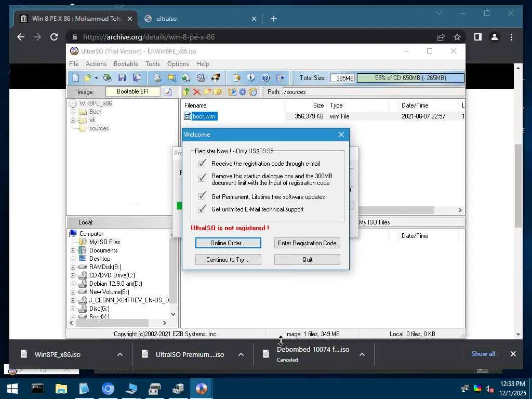Click the Filename column header
The image size is (532, 399).
tap(233, 105)
